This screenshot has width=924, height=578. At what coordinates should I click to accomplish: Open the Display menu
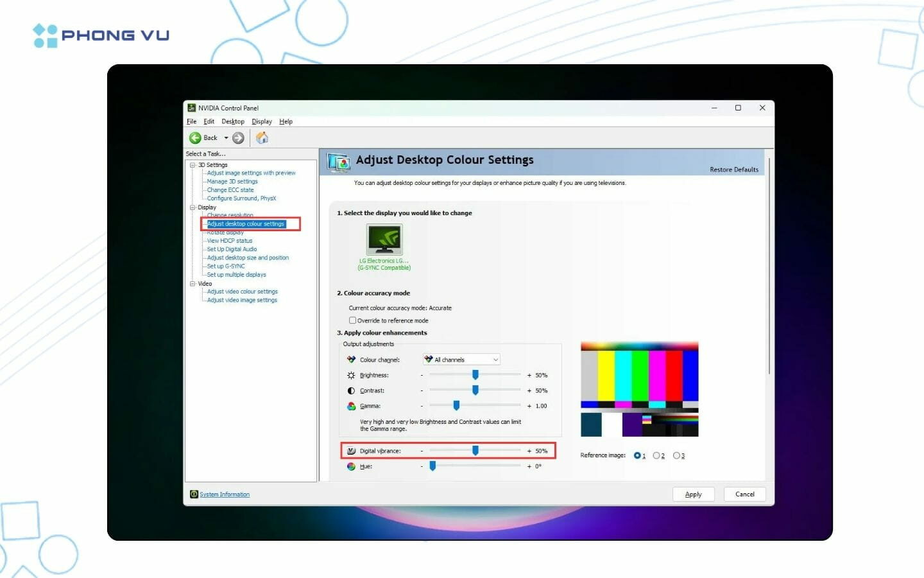tap(262, 121)
